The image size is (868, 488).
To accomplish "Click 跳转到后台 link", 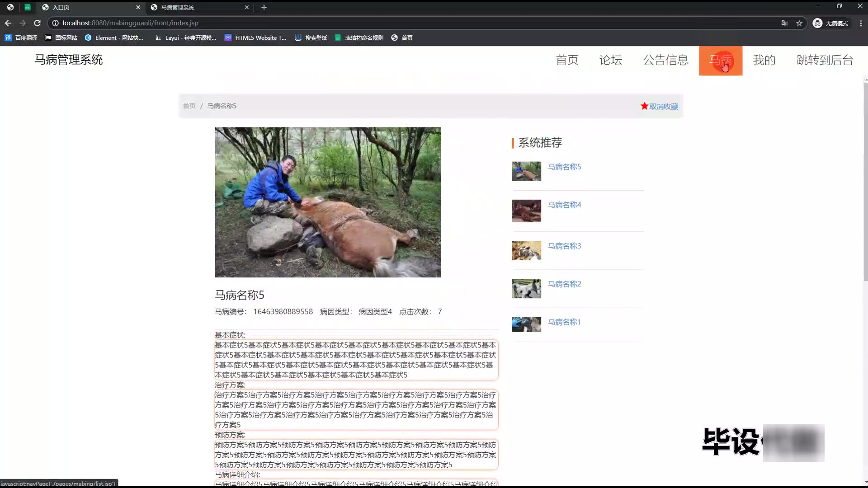I will (825, 60).
